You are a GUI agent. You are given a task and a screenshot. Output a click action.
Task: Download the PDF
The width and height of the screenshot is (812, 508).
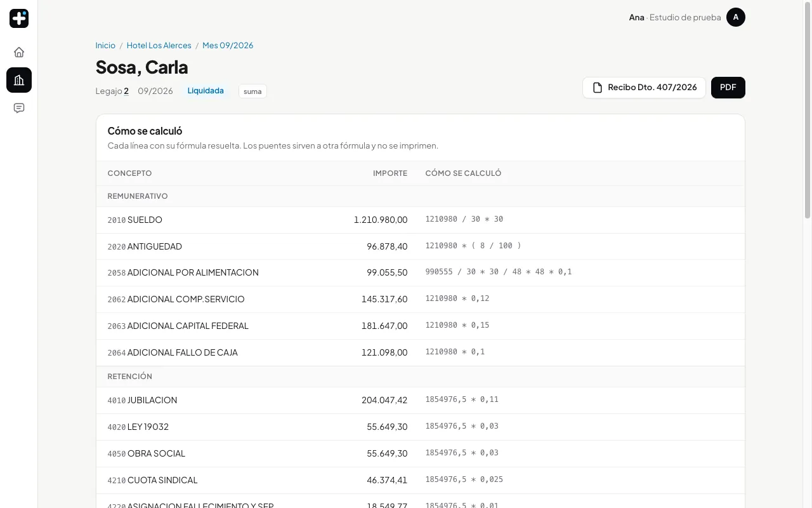(x=728, y=88)
